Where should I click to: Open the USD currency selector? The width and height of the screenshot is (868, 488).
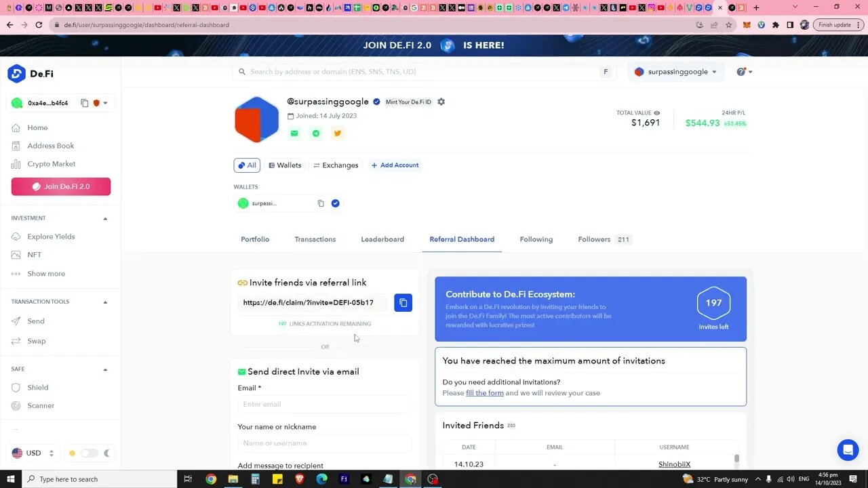tap(33, 453)
